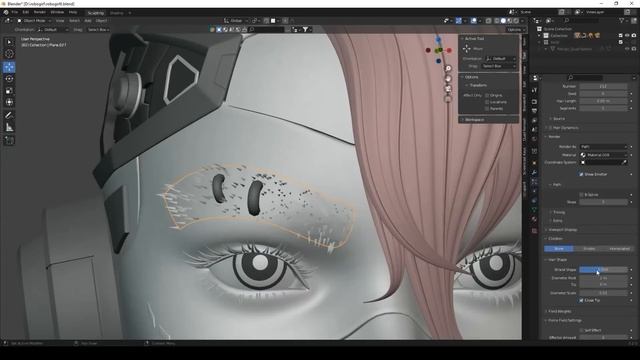
Task: Toggle Collection visibility eye in outliner
Action: coord(627,36)
